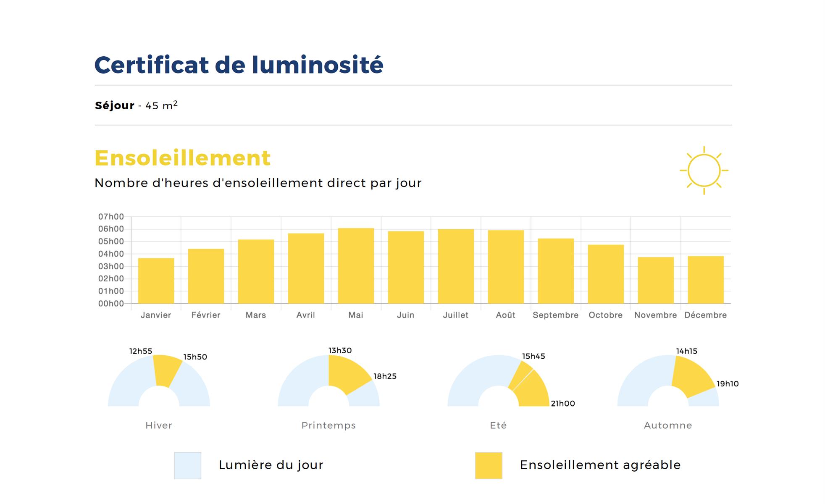This screenshot has height=504, width=825.
Task: Click the Certificat de luminosité title
Action: tap(239, 65)
